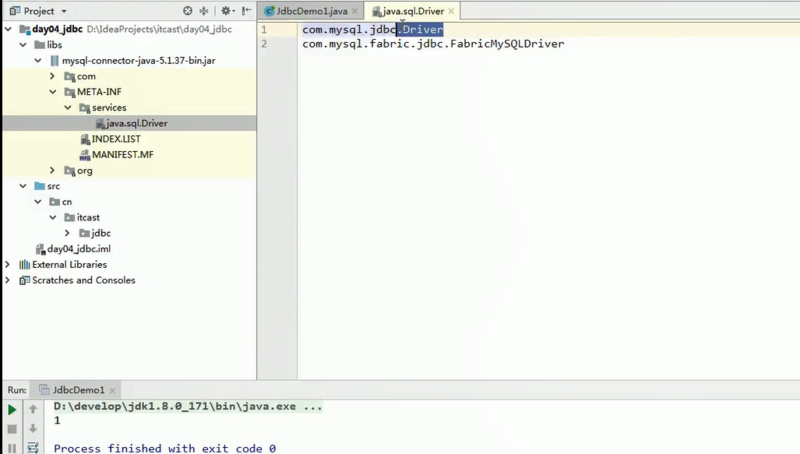Click the libs folder icon
The height and width of the screenshot is (454, 800).
pos(39,45)
